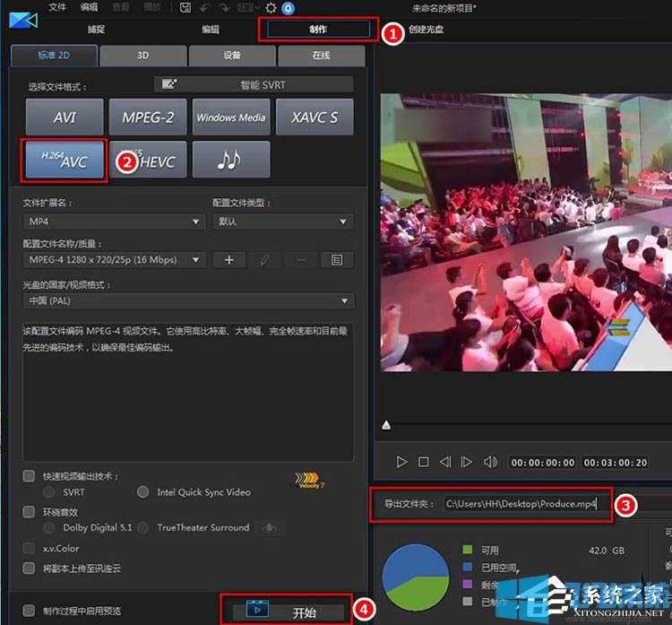Open the China (PAL) country format dropdown
This screenshot has width=672, height=625.
[188, 301]
